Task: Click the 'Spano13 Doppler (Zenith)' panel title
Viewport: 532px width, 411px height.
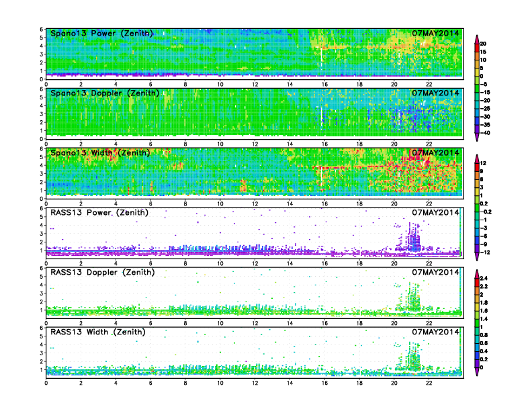Action: click(105, 93)
